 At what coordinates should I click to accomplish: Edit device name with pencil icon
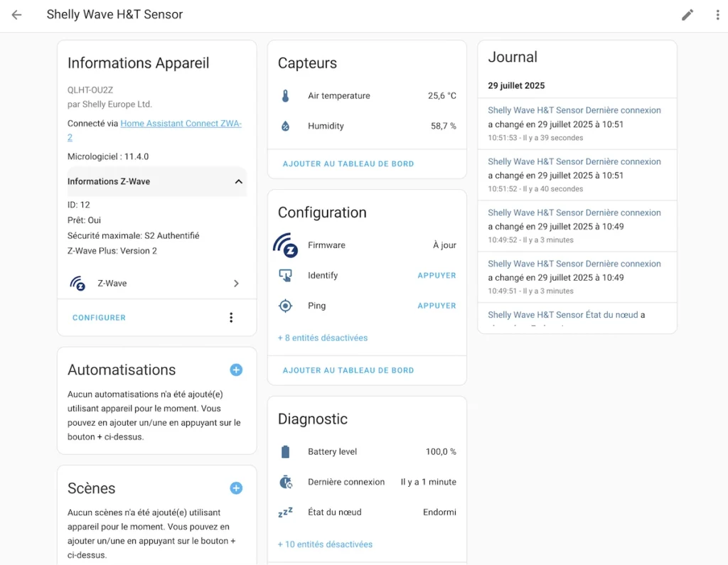point(687,15)
